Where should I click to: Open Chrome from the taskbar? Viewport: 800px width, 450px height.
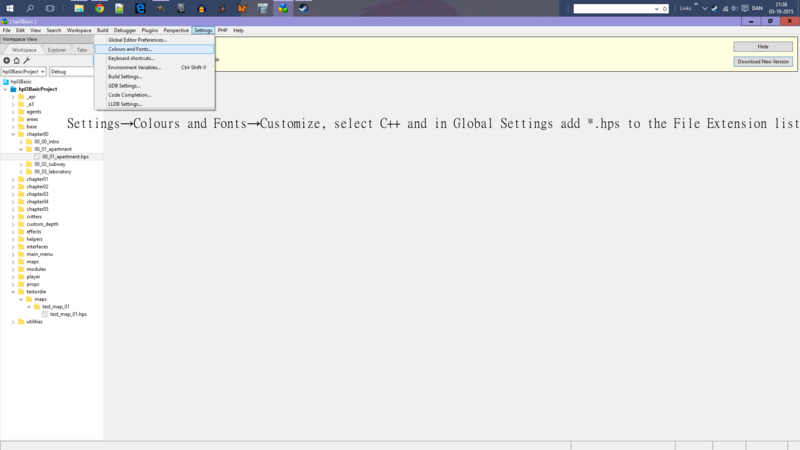pyautogui.click(x=100, y=8)
